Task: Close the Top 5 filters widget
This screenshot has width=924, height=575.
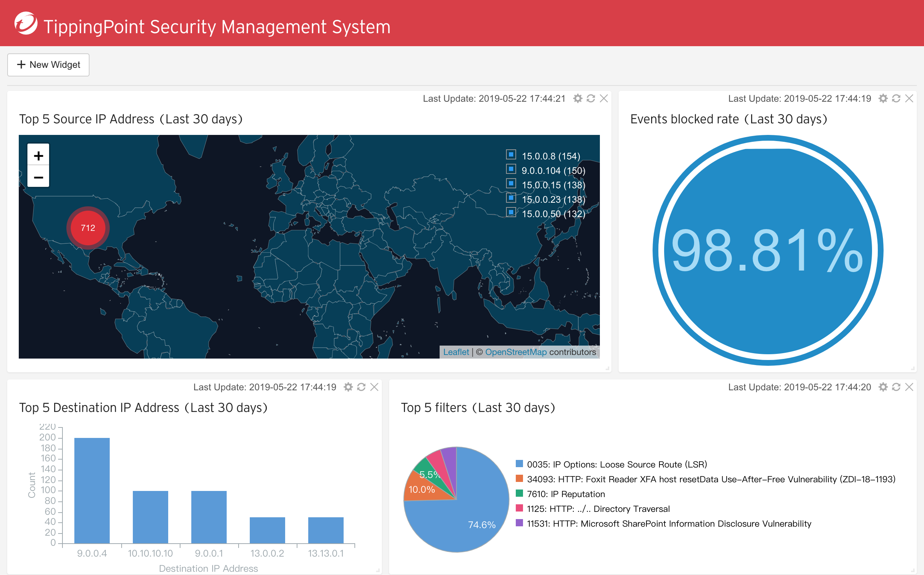Action: click(909, 387)
